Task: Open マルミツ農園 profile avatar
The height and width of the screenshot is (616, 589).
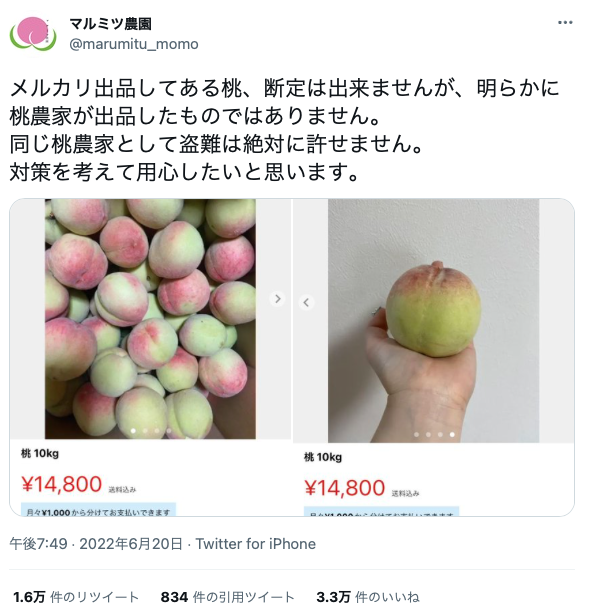Action: (x=33, y=34)
